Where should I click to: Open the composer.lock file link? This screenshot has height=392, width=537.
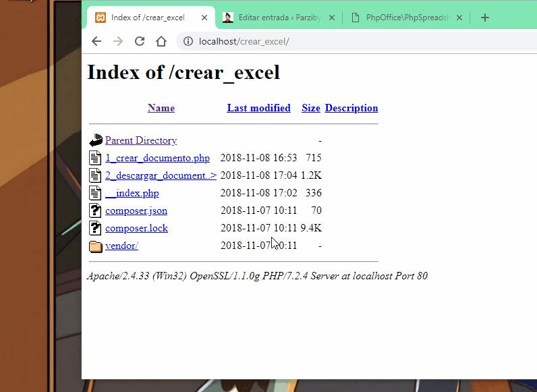pyautogui.click(x=136, y=228)
